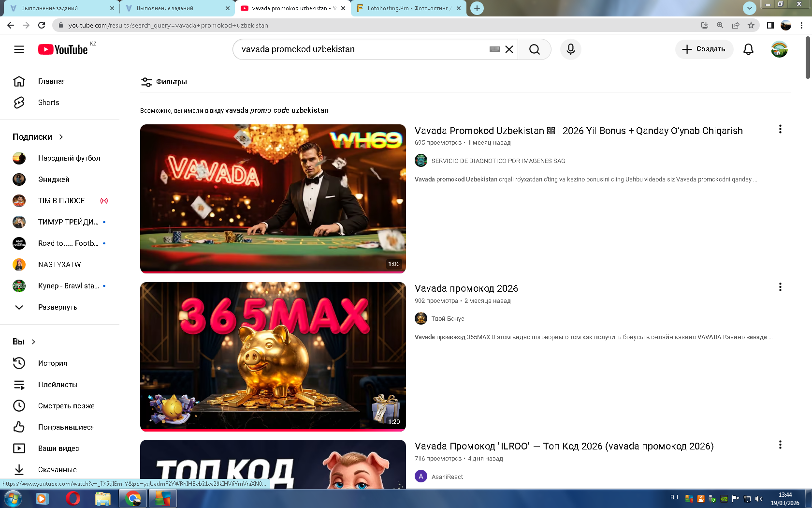The image size is (812, 508).
Task: Play the VAVADA casino dealer thumbnail
Action: click(x=273, y=198)
